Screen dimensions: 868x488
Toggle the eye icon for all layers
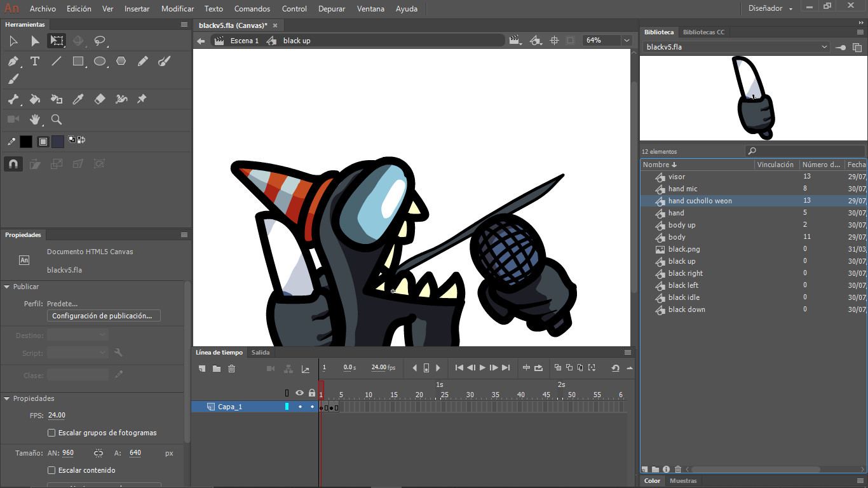pyautogui.click(x=300, y=393)
